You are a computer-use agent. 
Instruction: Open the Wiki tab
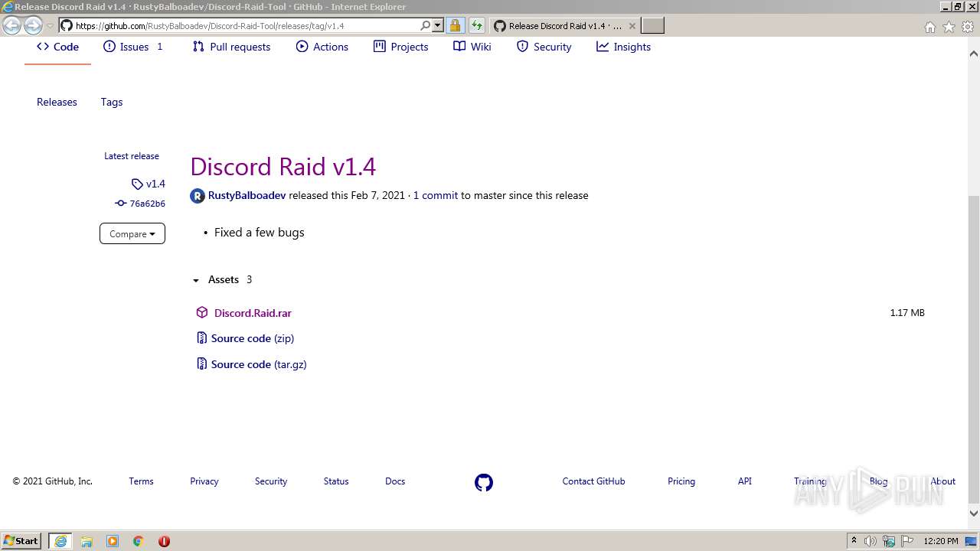coord(472,47)
